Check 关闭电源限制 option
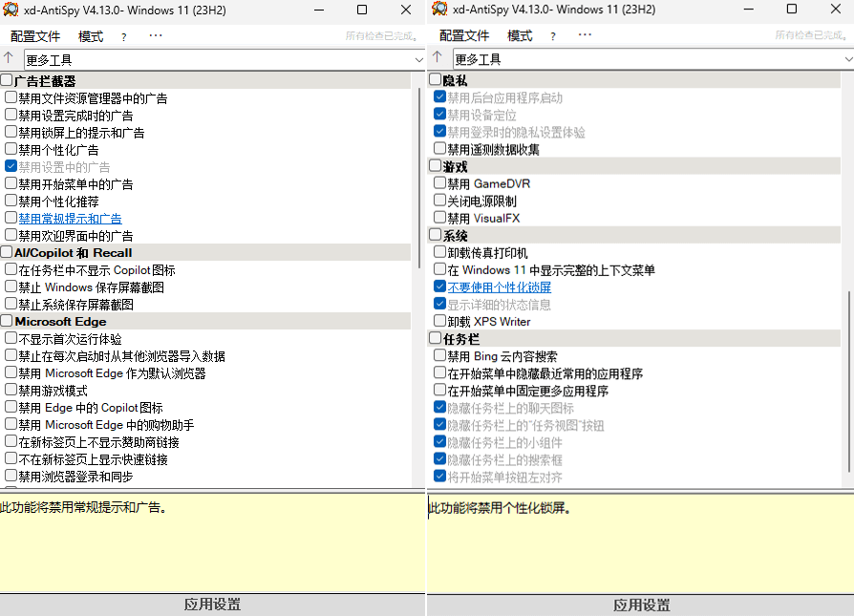The height and width of the screenshot is (616, 854). click(440, 200)
